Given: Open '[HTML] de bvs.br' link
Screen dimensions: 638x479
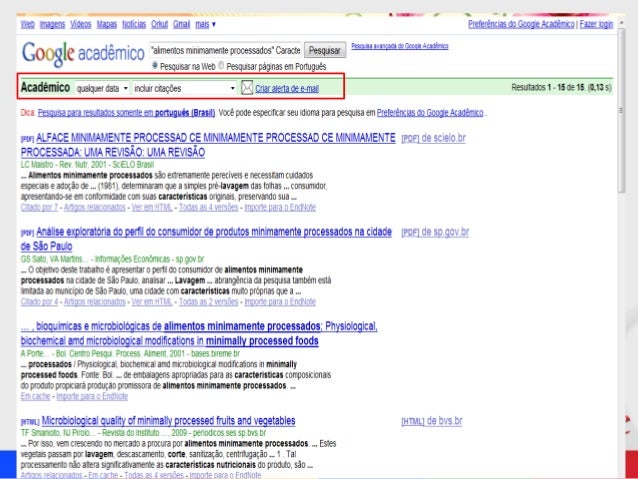Looking at the screenshot, I should click(432, 421).
